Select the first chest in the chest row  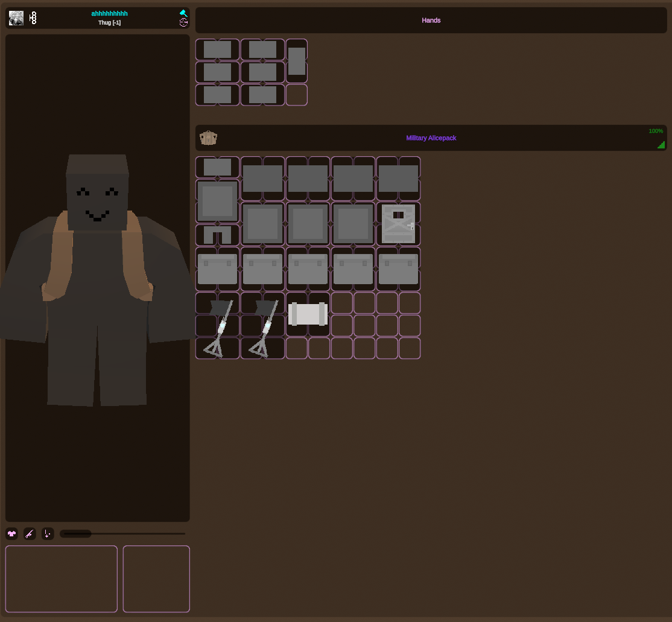(217, 269)
